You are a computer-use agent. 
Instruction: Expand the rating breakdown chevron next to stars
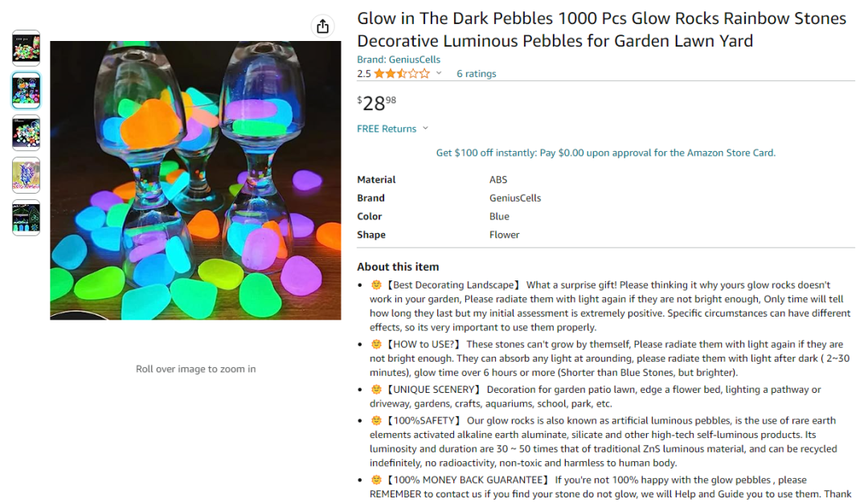[x=439, y=73]
